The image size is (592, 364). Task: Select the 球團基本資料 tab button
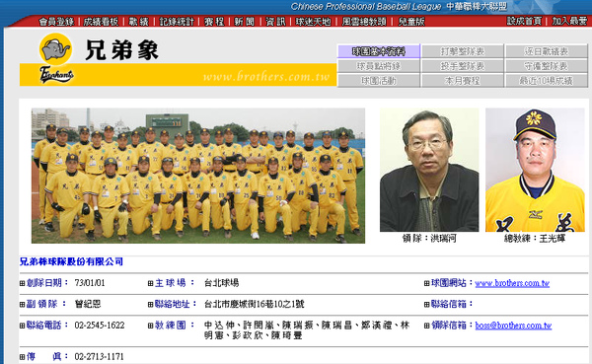pyautogui.click(x=379, y=51)
